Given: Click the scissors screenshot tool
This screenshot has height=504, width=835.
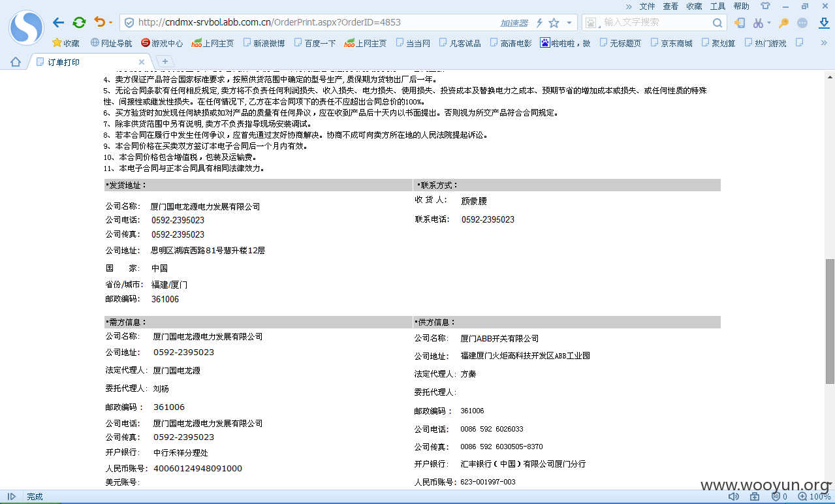Looking at the screenshot, I should point(758,23).
